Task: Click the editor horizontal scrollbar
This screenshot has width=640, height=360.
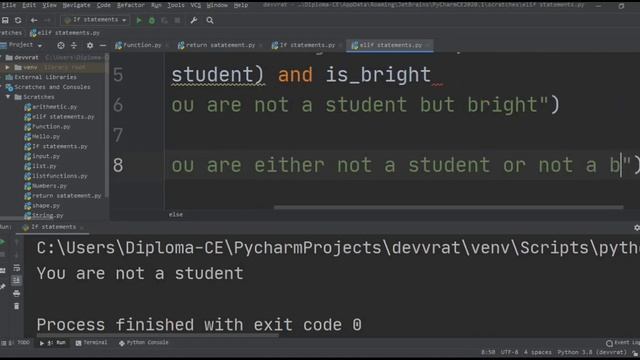Action: click(448, 207)
